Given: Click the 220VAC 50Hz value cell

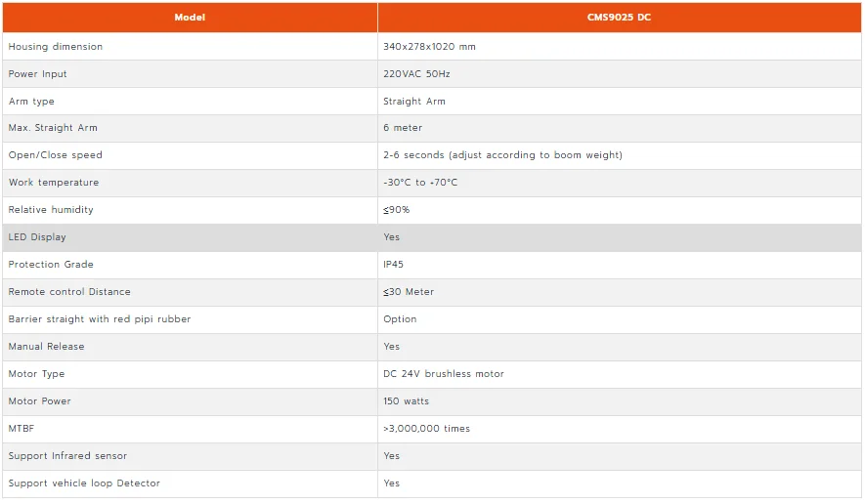Looking at the screenshot, I should [x=619, y=74].
